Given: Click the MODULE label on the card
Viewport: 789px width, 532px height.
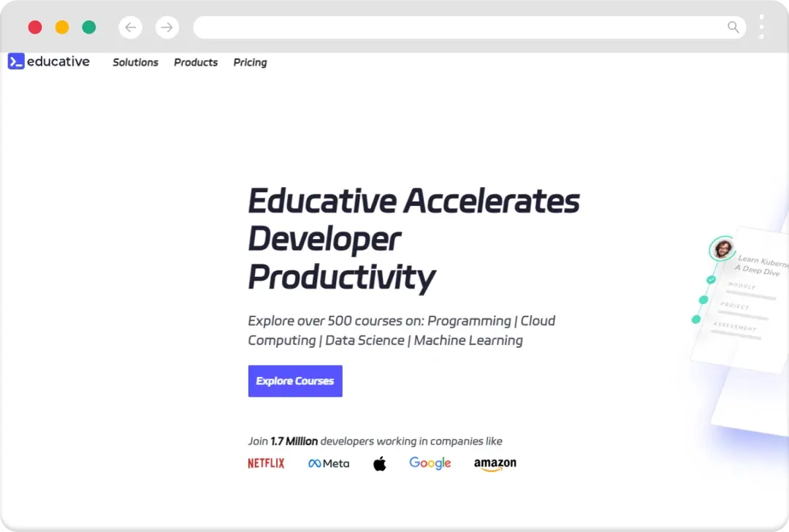Looking at the screenshot, I should (x=742, y=286).
